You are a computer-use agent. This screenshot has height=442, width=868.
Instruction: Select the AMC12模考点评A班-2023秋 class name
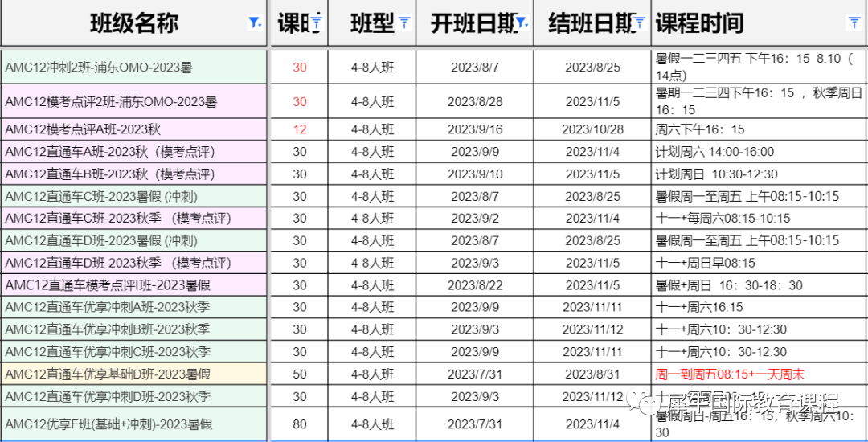pos(83,129)
